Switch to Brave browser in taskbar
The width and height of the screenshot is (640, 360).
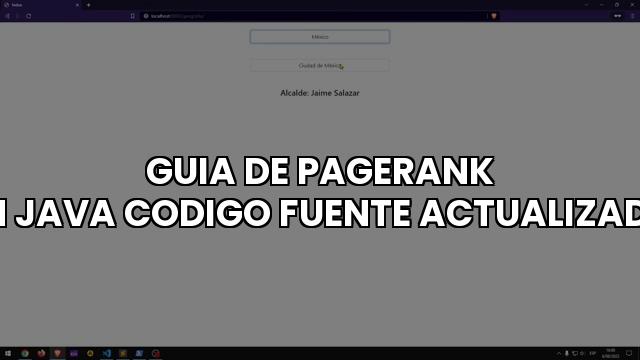tap(58, 353)
